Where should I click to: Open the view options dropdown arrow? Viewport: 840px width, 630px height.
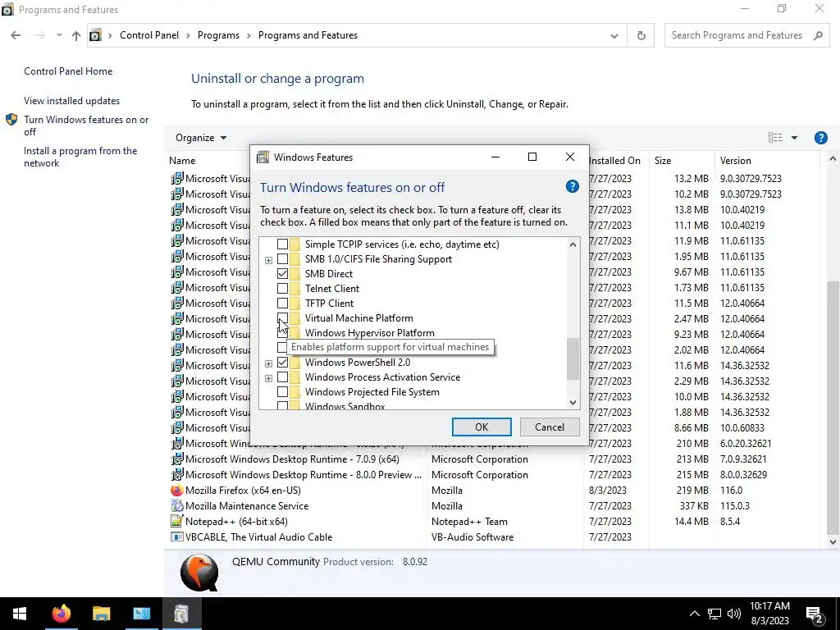[794, 138]
